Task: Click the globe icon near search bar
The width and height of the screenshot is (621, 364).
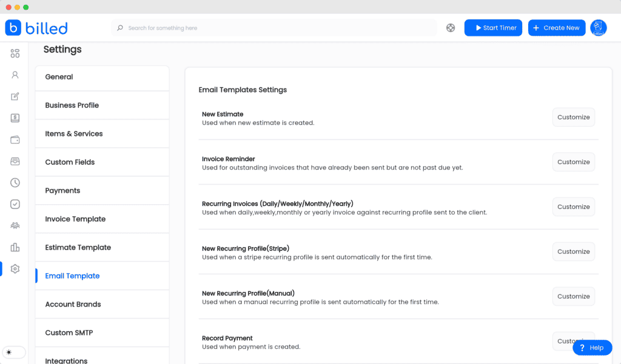Action: pyautogui.click(x=450, y=27)
